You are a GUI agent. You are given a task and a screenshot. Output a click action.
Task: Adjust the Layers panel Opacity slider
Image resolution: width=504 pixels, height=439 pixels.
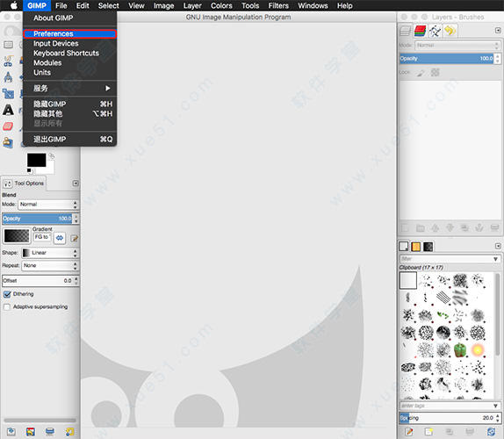(446, 58)
